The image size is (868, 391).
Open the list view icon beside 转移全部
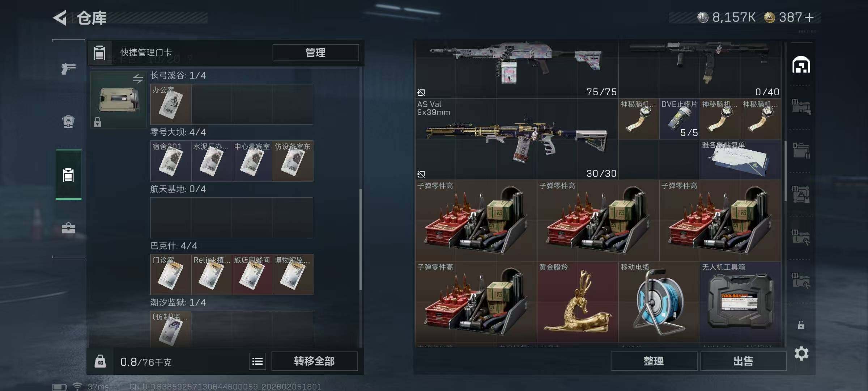tap(258, 361)
